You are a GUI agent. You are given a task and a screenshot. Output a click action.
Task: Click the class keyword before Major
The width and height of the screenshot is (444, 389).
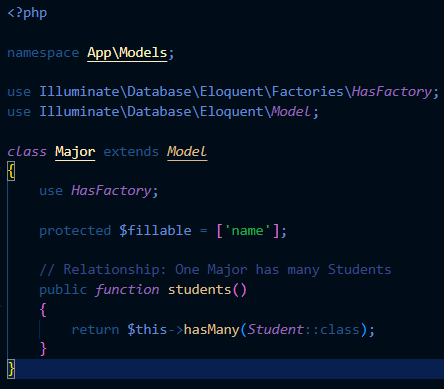(27, 152)
